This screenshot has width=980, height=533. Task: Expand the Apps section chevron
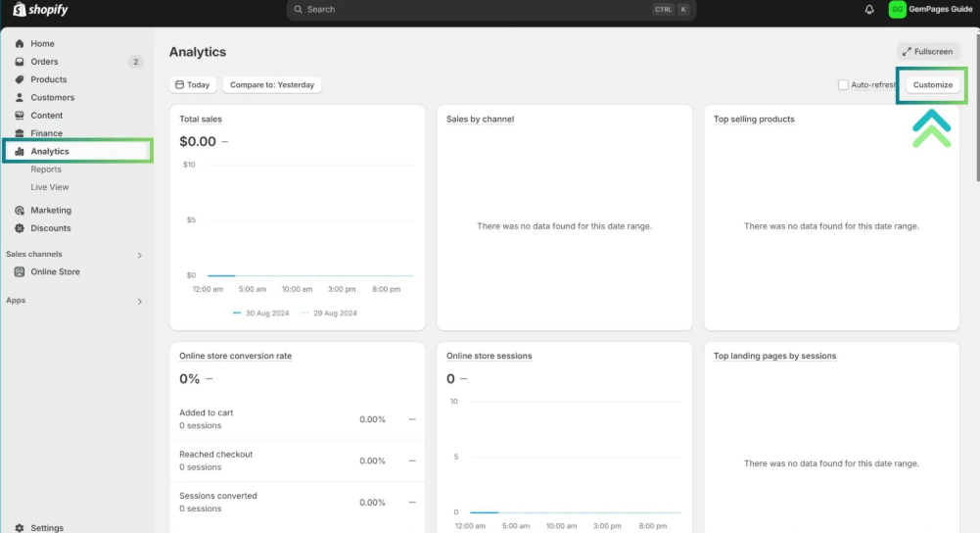coord(139,302)
